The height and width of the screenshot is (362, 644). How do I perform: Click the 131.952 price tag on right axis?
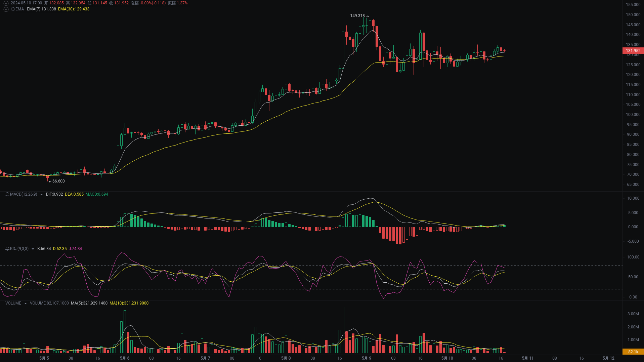(633, 51)
